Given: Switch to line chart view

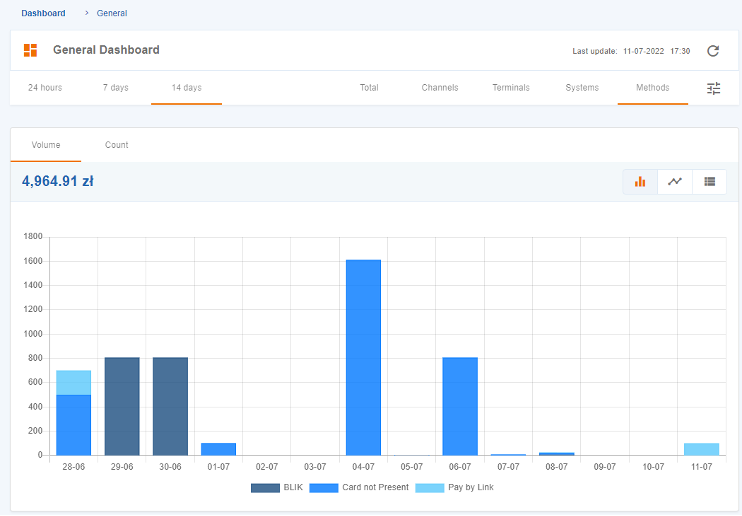Looking at the screenshot, I should click(x=675, y=181).
